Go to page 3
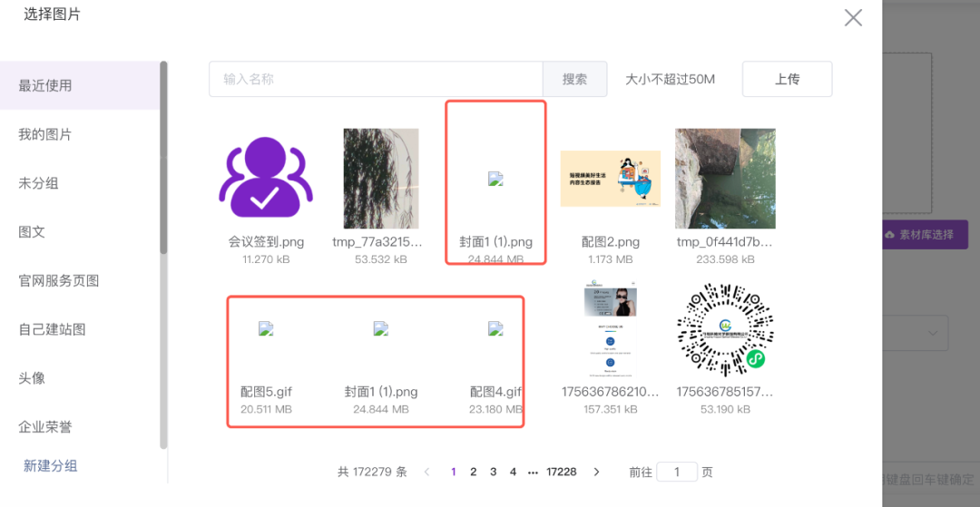 493,472
